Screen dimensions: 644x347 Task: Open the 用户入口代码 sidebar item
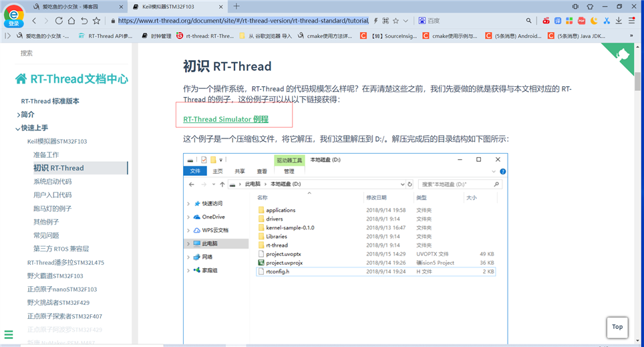click(x=52, y=195)
